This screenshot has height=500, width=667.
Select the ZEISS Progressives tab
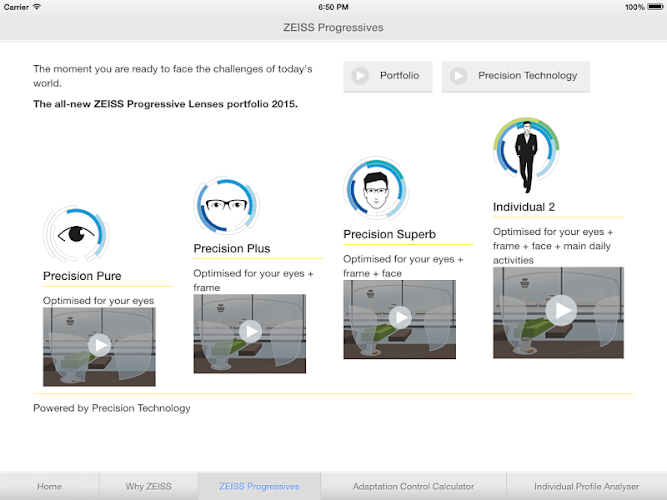point(259,486)
